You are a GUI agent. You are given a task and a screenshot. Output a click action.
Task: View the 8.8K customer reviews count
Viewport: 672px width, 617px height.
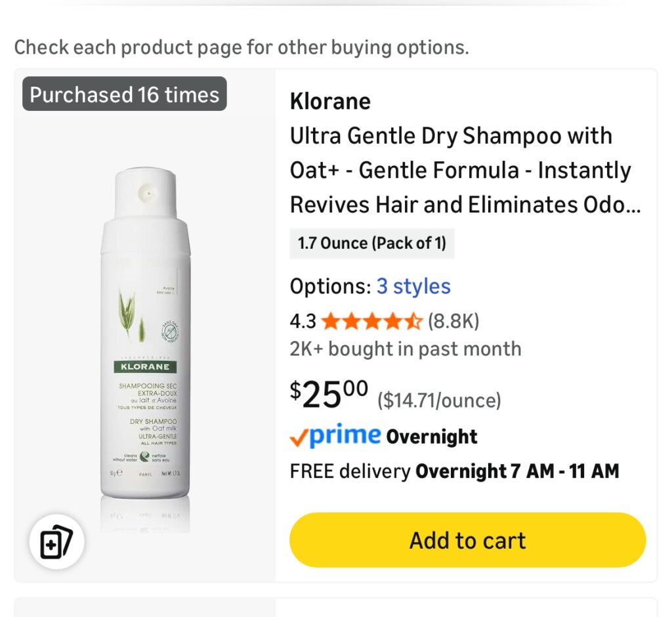coord(453,322)
